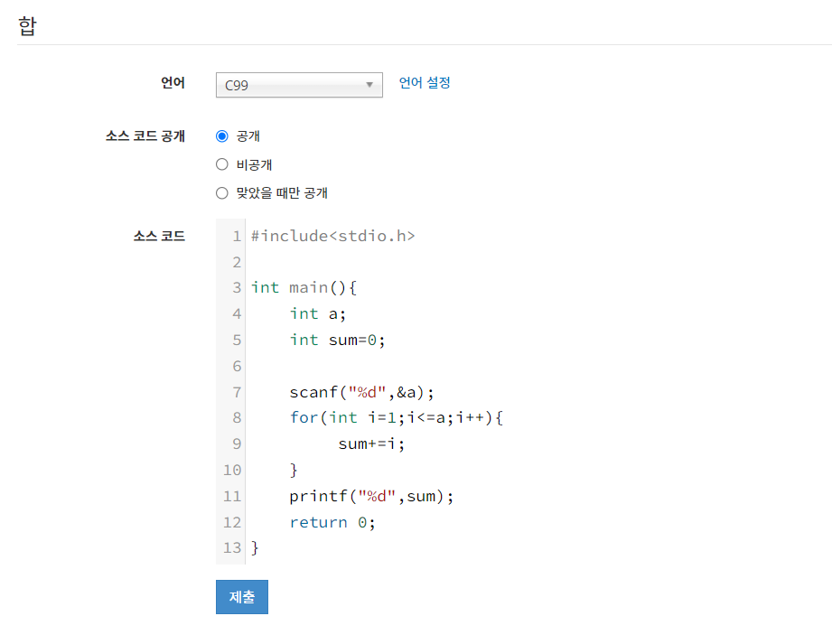
Task: Click the 소스 코드 field label
Action: pyautogui.click(x=159, y=236)
